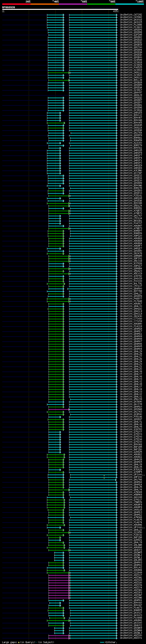This screenshot has height=644, width=146.
Task: Select hit label UniRef100_A9ZSU3
Action: pos(131,580)
